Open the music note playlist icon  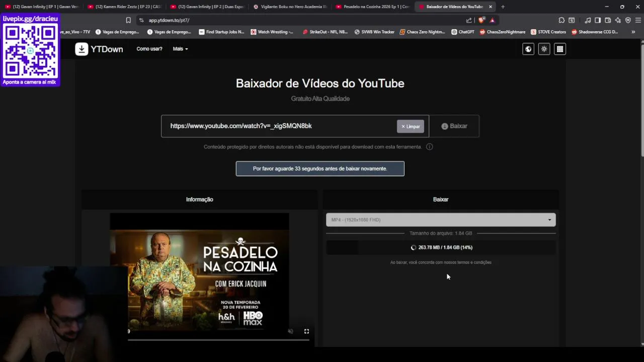click(588, 20)
